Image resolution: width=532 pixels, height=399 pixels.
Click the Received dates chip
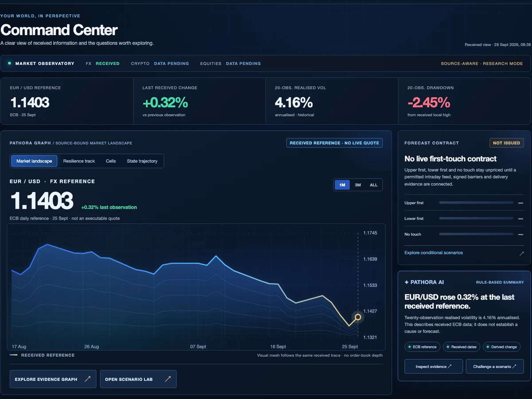462,347
